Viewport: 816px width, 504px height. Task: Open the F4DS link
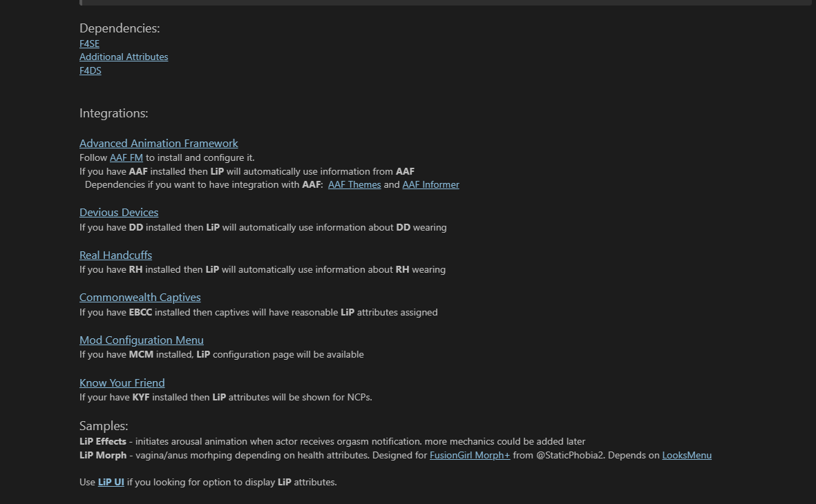click(90, 70)
